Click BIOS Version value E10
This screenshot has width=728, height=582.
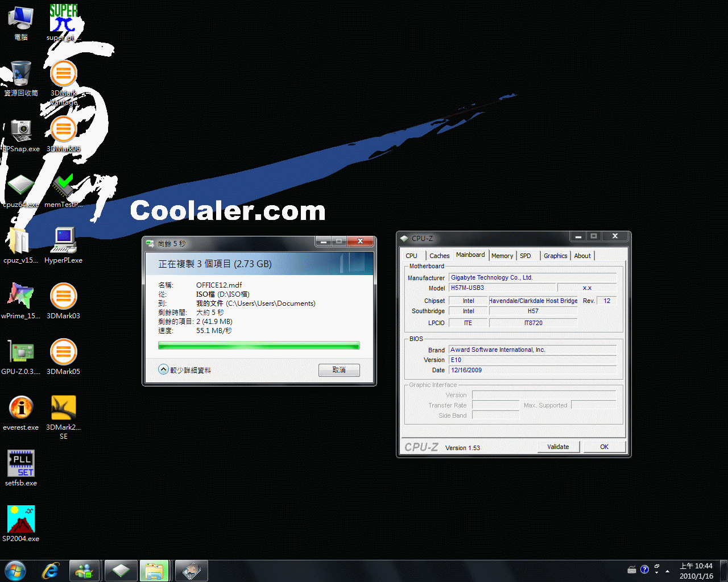(532, 360)
